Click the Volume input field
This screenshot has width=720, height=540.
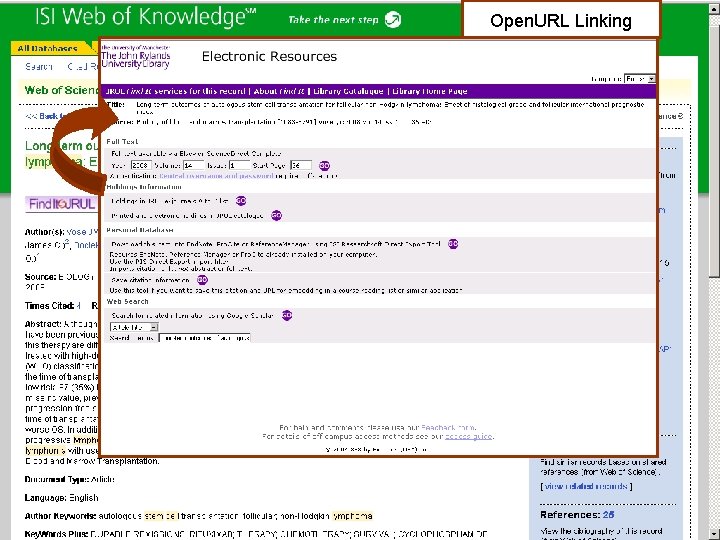[x=194, y=165]
